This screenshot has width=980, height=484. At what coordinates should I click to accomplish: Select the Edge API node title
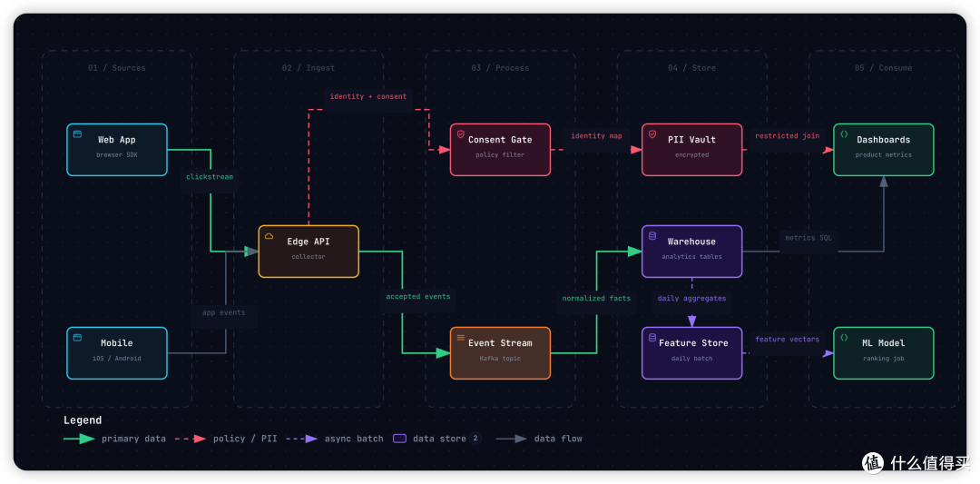(309, 242)
